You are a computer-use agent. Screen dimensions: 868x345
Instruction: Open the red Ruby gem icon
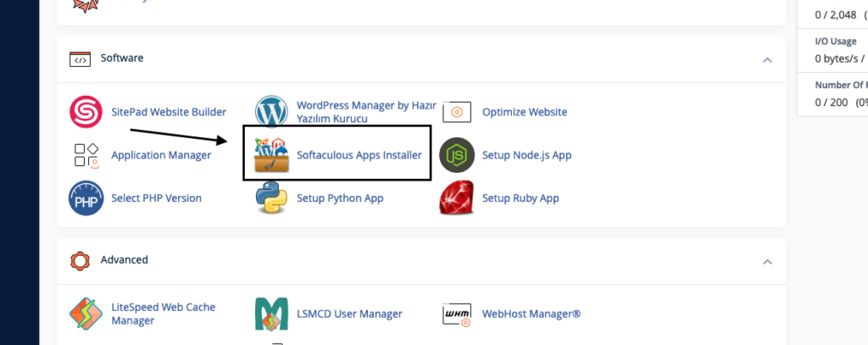[457, 198]
